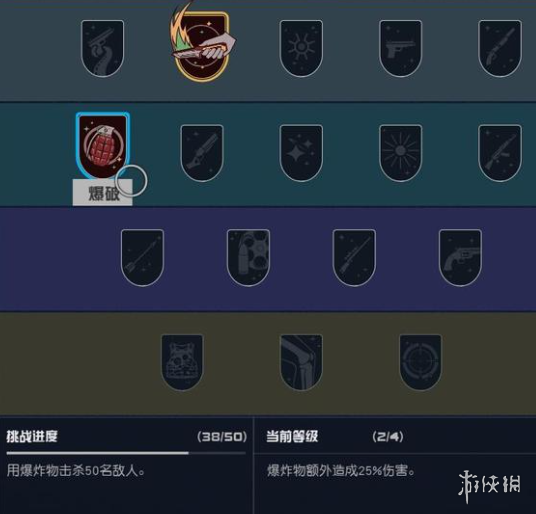Screen dimensions: 536x514
Task: Select the small sun symbol badge in top row
Action: pos(301,48)
